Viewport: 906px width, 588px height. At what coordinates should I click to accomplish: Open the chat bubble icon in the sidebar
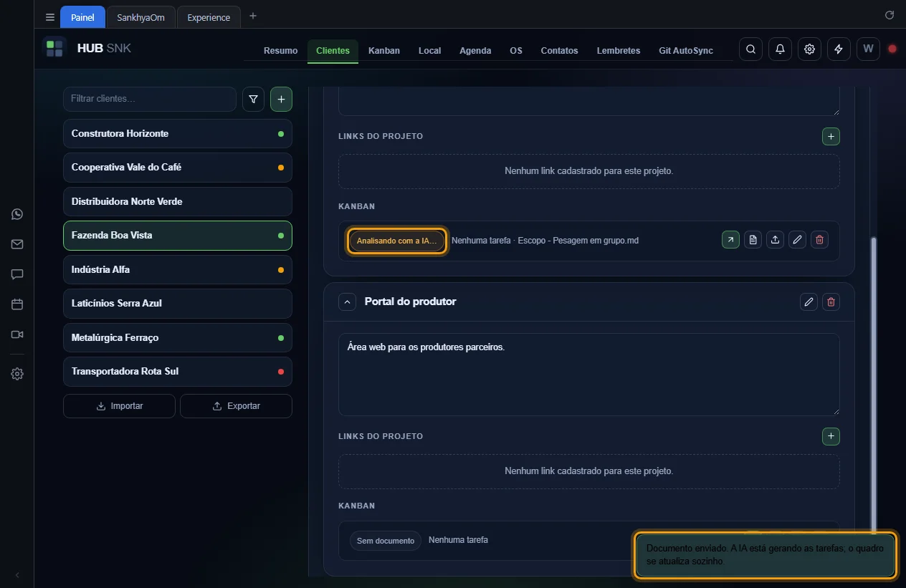click(17, 274)
